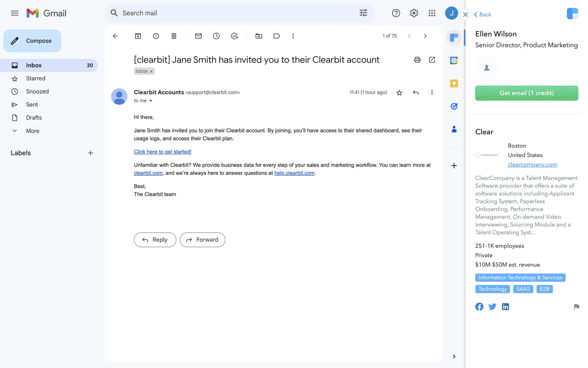Add the email to Tasks
588x368 pixels.
point(234,36)
